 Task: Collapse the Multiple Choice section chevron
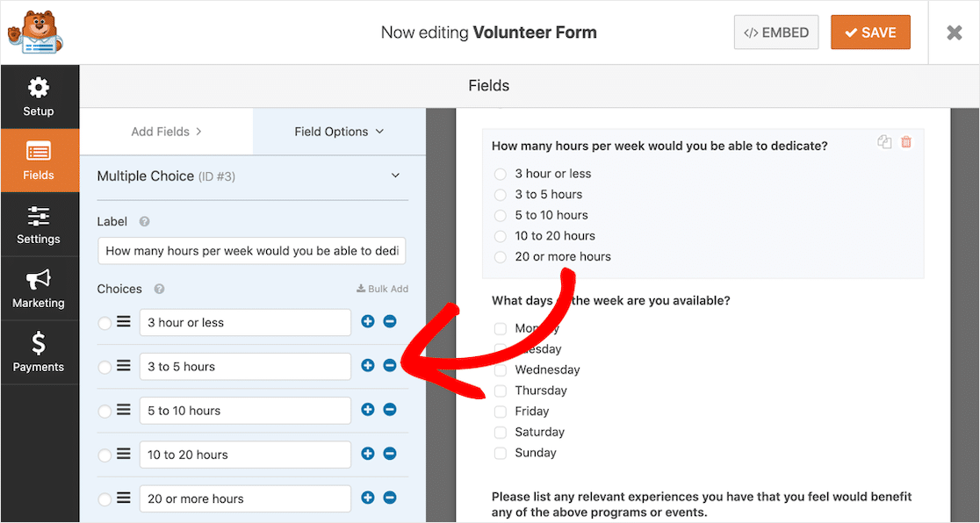(395, 176)
